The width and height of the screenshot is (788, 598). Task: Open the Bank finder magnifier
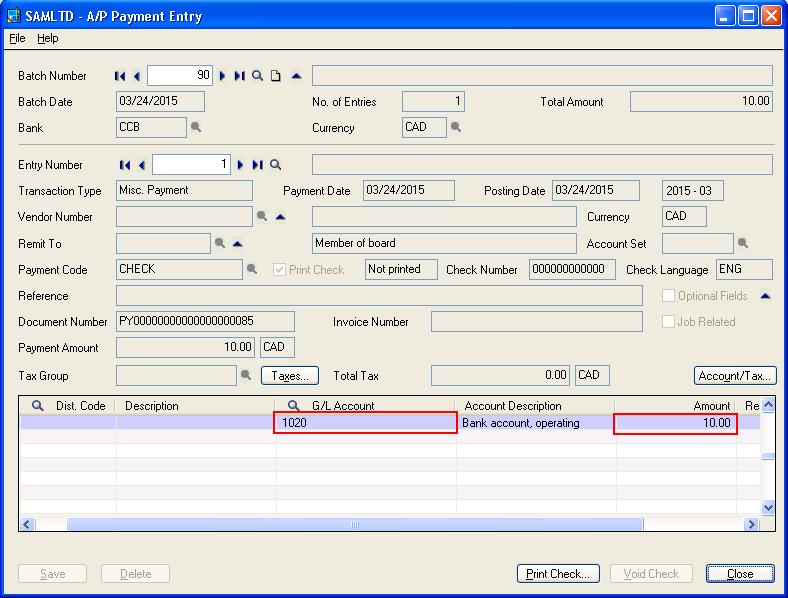tap(195, 127)
